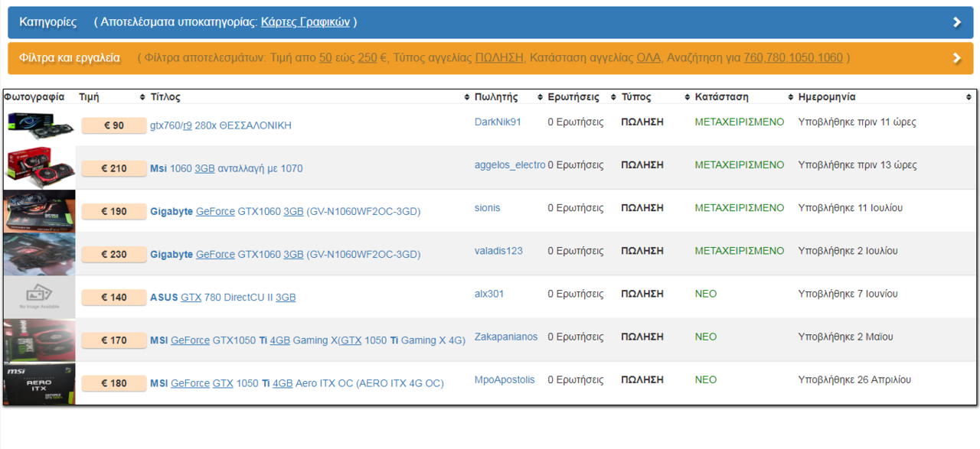This screenshot has height=449, width=980.
Task: Click the minimum price 50 filter link
Action: (325, 58)
